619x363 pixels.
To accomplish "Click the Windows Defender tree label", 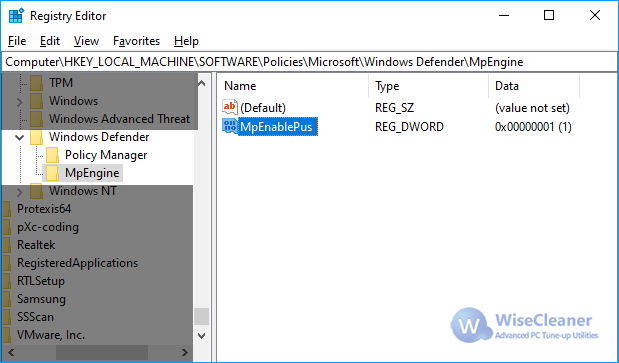I will click(x=99, y=137).
